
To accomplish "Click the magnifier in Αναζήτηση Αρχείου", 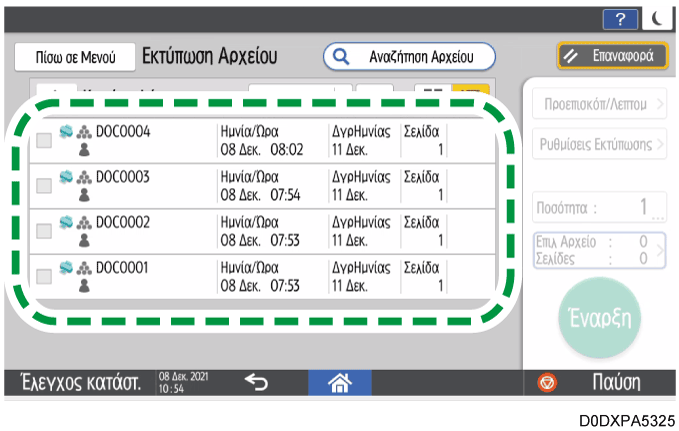I will point(342,56).
